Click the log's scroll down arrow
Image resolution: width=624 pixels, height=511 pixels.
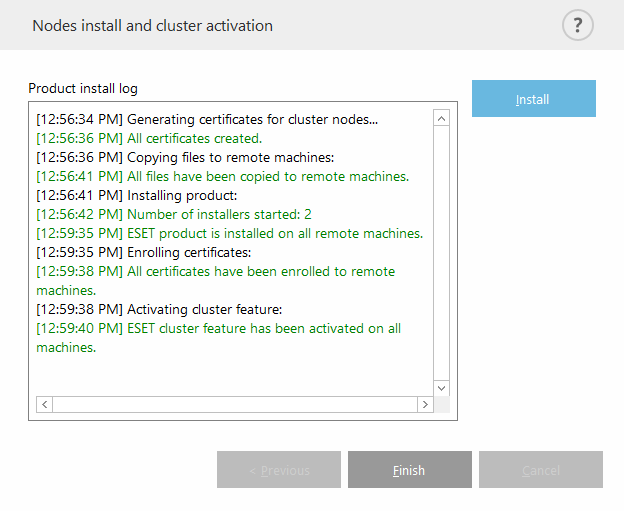click(x=441, y=387)
